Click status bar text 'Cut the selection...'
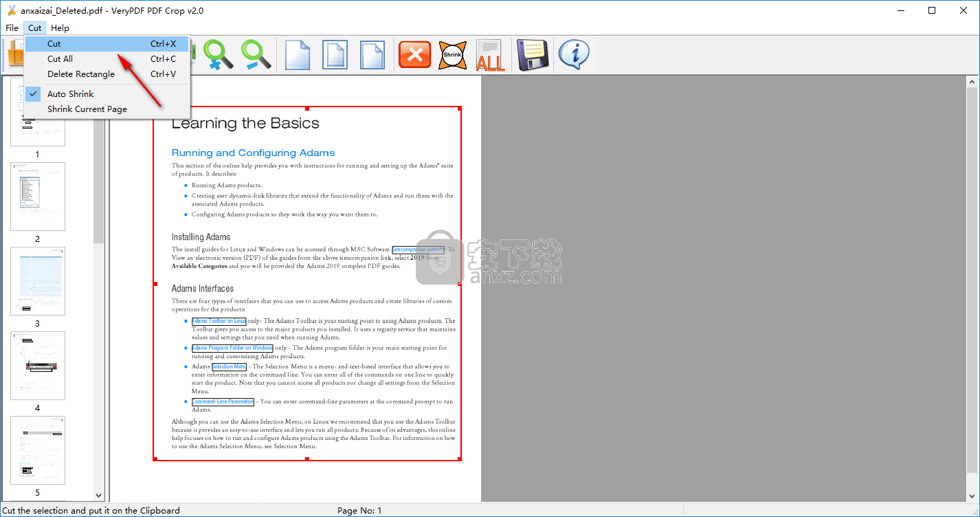 (91, 511)
